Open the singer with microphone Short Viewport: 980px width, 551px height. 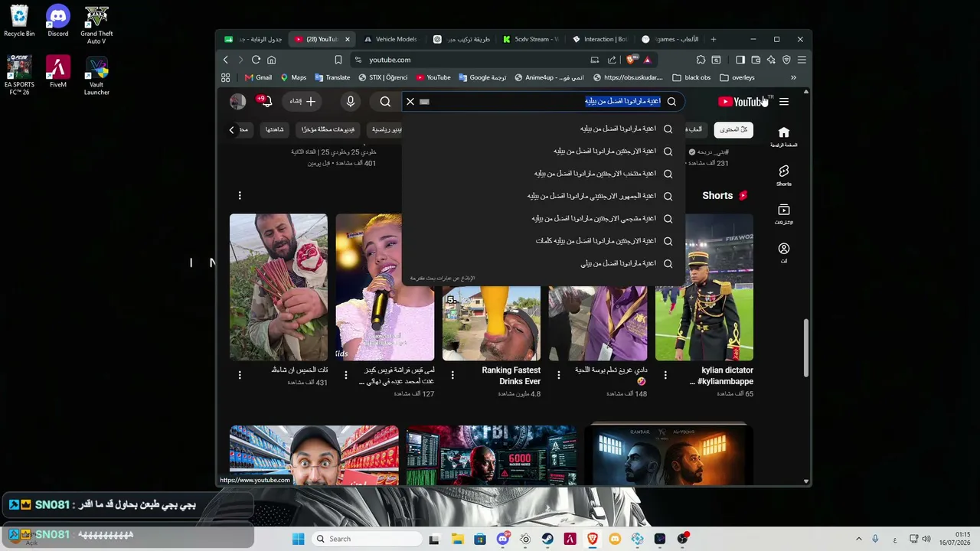(x=385, y=287)
